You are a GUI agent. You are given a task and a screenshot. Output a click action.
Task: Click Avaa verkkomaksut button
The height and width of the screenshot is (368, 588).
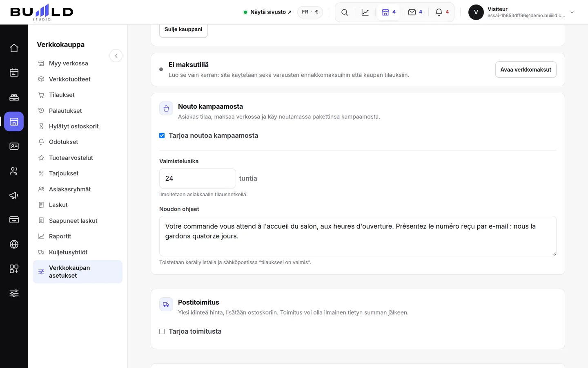(526, 70)
